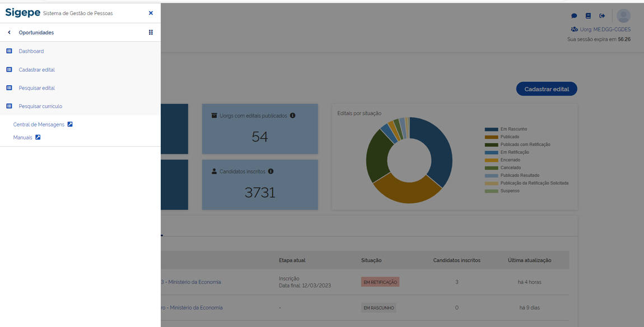Click the logout icon in header
Screen dimensions: 644x327
[x=602, y=16]
